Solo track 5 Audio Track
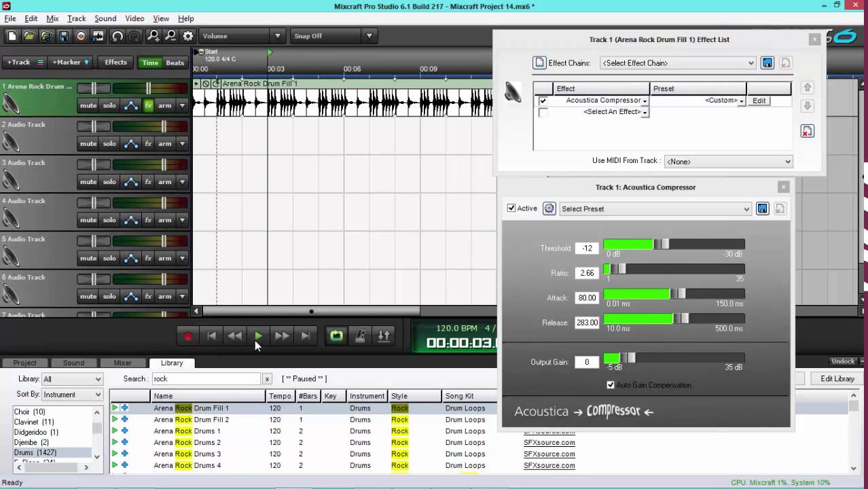Viewport: 868px width, 489px height. coord(109,257)
